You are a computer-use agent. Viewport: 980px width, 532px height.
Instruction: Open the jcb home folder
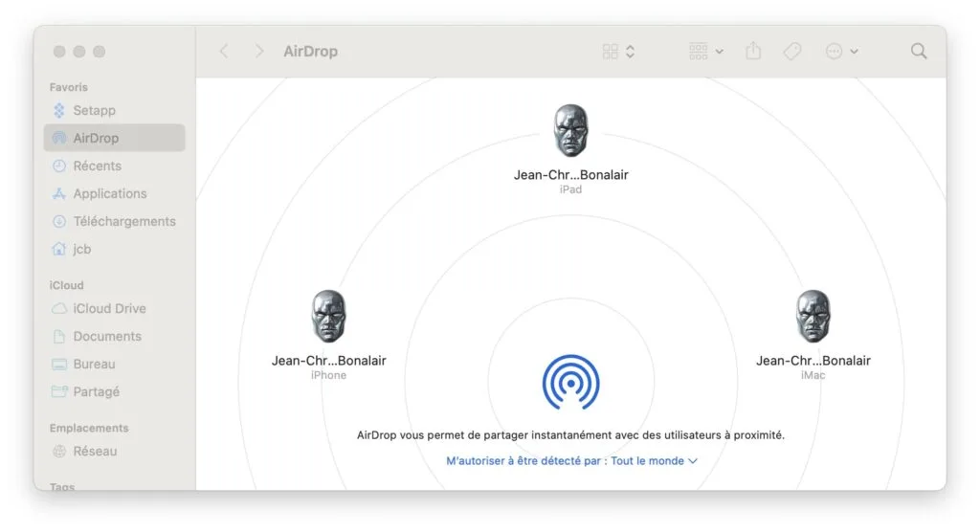115,249
